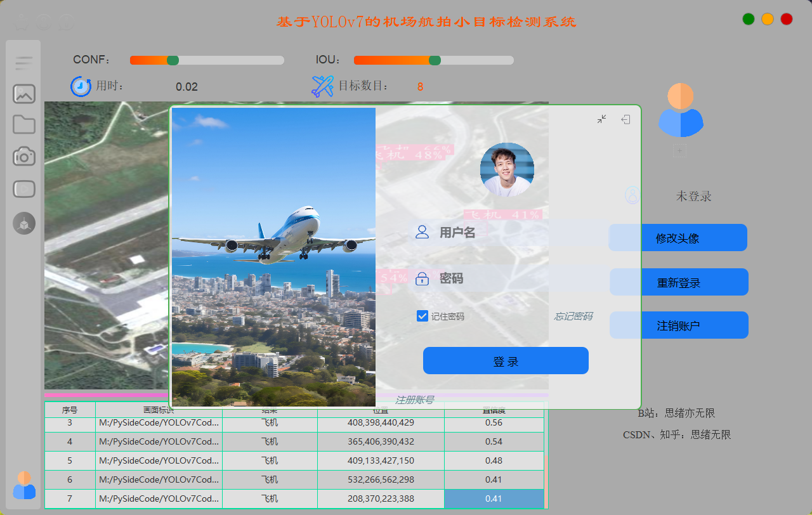Open the video playback icon in the sidebar
This screenshot has height=515, width=812.
coord(24,189)
